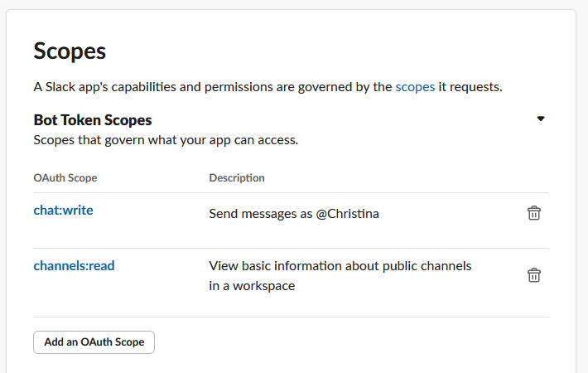Image resolution: width=588 pixels, height=373 pixels.
Task: Select the 'Send messages as @Christina' description
Action: point(294,214)
